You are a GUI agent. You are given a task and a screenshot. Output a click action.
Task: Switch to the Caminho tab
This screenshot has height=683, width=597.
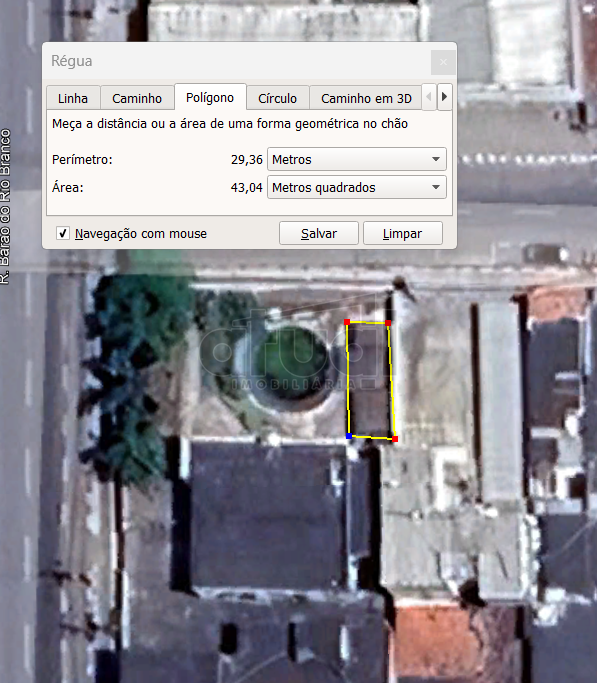pyautogui.click(x=137, y=98)
